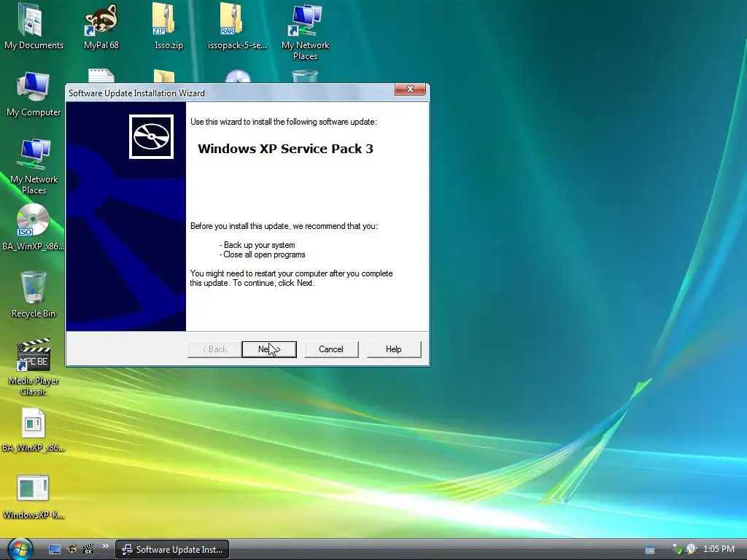Cancel the Service Pack 3 installation
747x560 pixels.
coord(331,349)
